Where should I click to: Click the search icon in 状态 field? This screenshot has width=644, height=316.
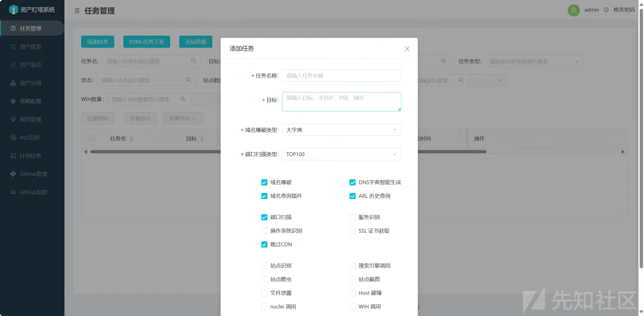[x=188, y=80]
